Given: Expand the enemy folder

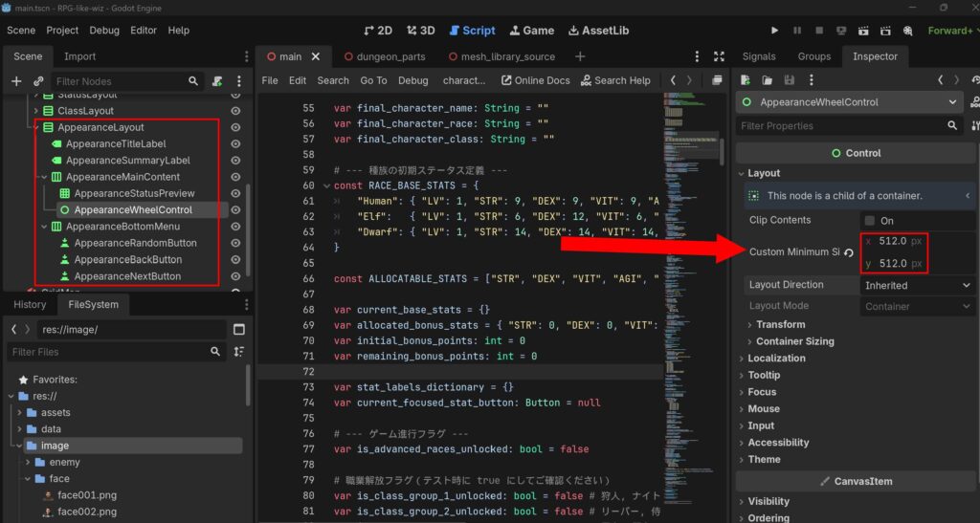Looking at the screenshot, I should coord(28,462).
